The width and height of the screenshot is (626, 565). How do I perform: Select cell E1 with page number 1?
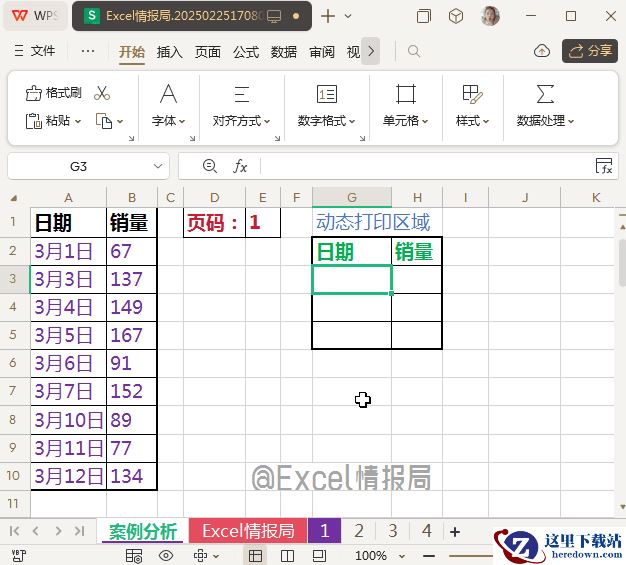(x=263, y=222)
